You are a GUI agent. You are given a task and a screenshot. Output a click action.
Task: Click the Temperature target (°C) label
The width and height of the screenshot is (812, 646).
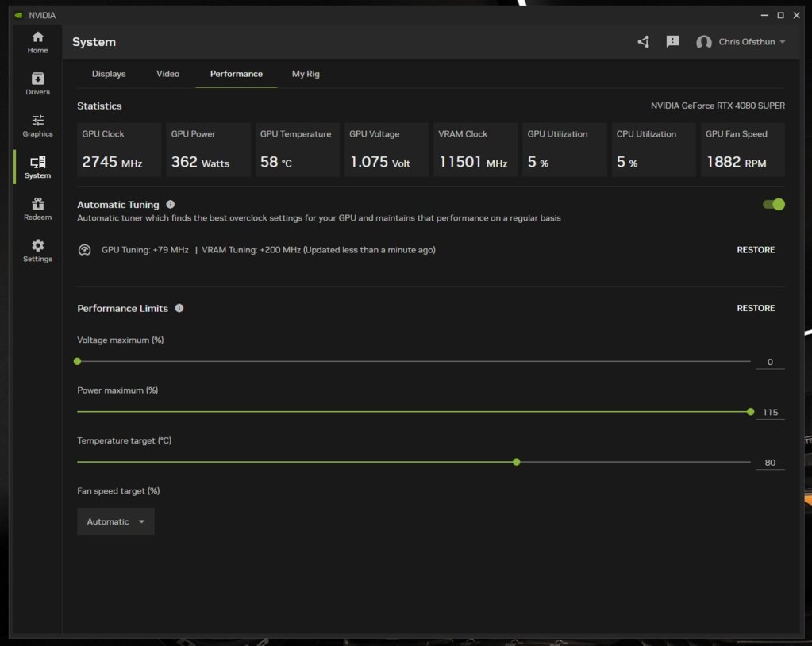click(x=125, y=440)
